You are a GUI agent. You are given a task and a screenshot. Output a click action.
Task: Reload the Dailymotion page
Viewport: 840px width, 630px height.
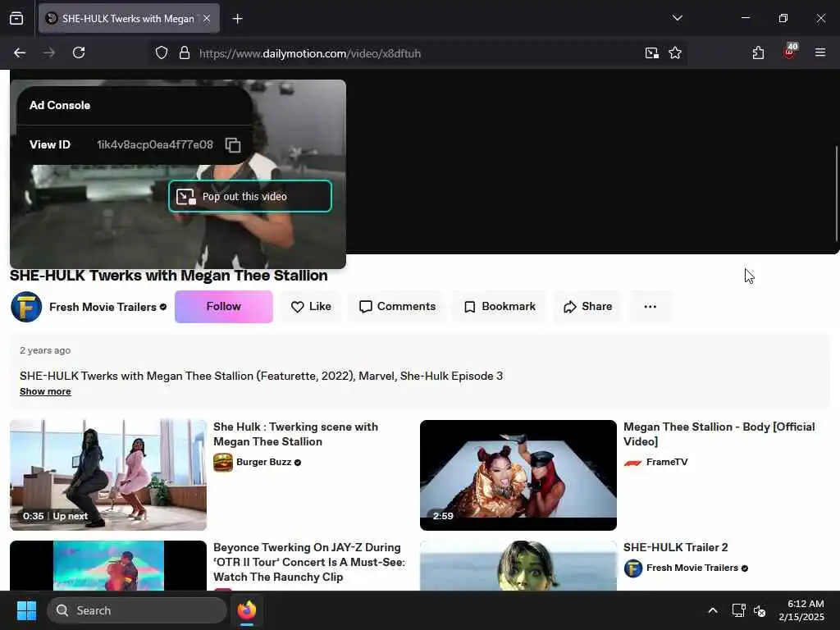click(x=79, y=52)
